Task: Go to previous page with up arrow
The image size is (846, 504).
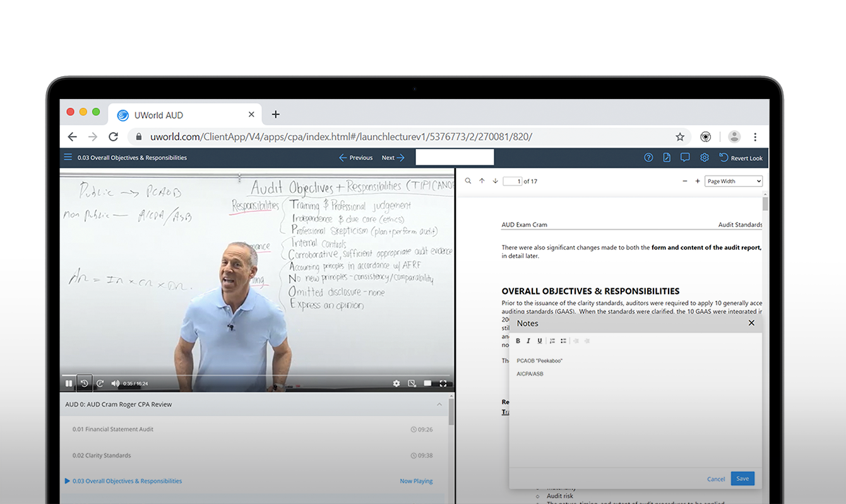Action: [482, 181]
